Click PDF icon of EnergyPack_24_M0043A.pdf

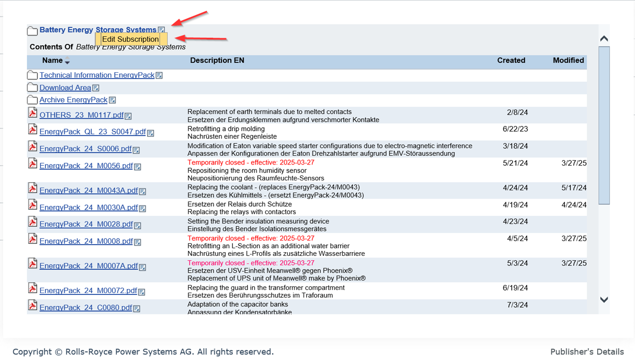[x=33, y=188]
